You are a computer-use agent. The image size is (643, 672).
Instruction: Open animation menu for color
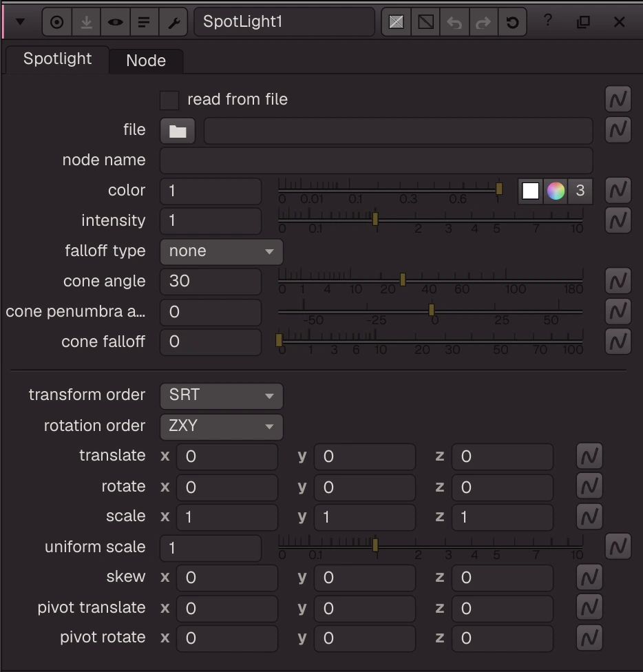pyautogui.click(x=618, y=190)
